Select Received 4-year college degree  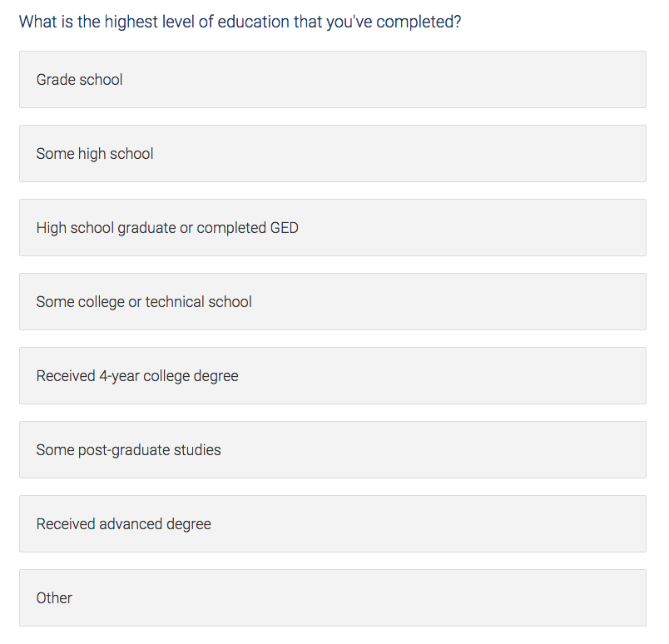pyautogui.click(x=333, y=376)
